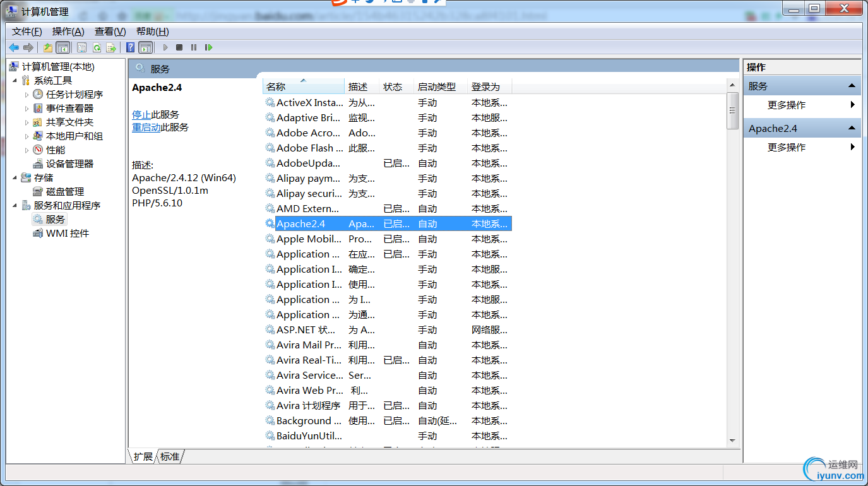The image size is (868, 486).
Task: Collapse the Apache2.4 section in 操作 pane
Action: tap(852, 128)
